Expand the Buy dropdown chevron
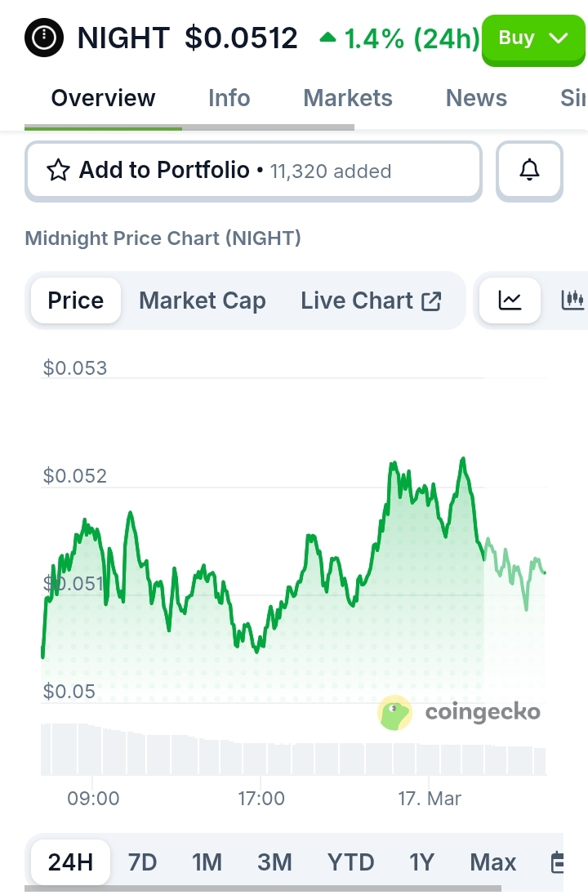Screen dimensions: 588x895 point(559,38)
